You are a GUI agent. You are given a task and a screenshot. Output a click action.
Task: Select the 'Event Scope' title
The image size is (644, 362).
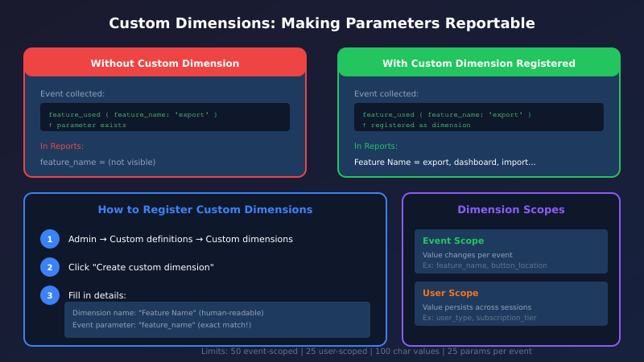pyautogui.click(x=453, y=241)
